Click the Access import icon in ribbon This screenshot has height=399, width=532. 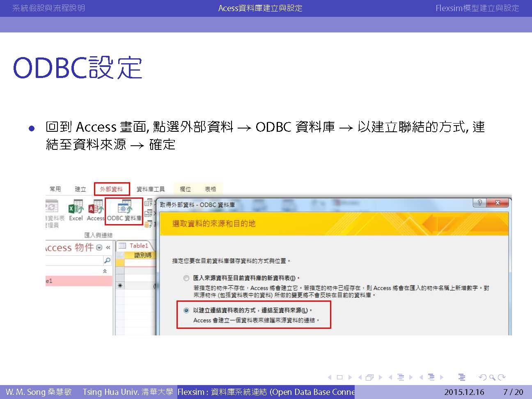click(x=95, y=210)
